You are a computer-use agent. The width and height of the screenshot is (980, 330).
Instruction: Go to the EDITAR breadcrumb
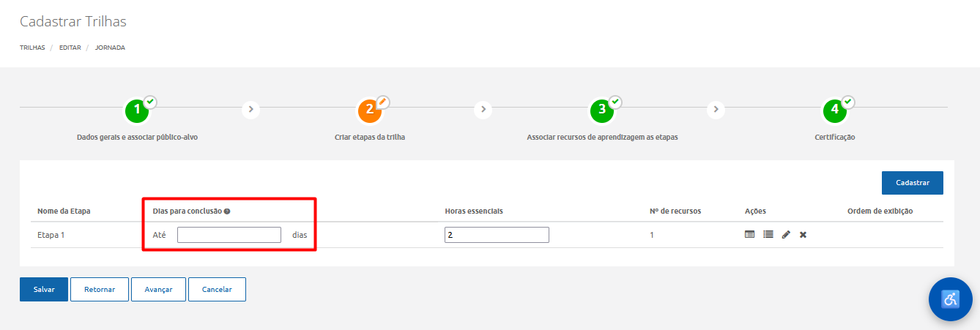click(x=70, y=48)
